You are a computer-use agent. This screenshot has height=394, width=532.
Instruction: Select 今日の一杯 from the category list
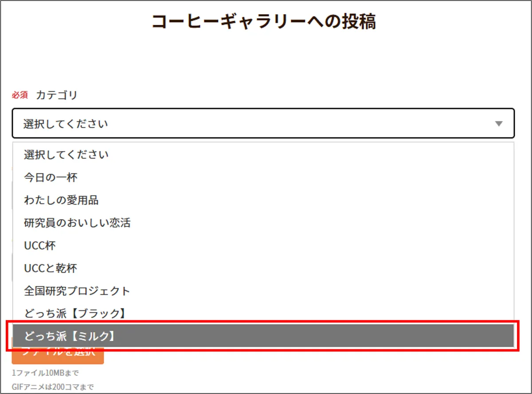click(51, 178)
